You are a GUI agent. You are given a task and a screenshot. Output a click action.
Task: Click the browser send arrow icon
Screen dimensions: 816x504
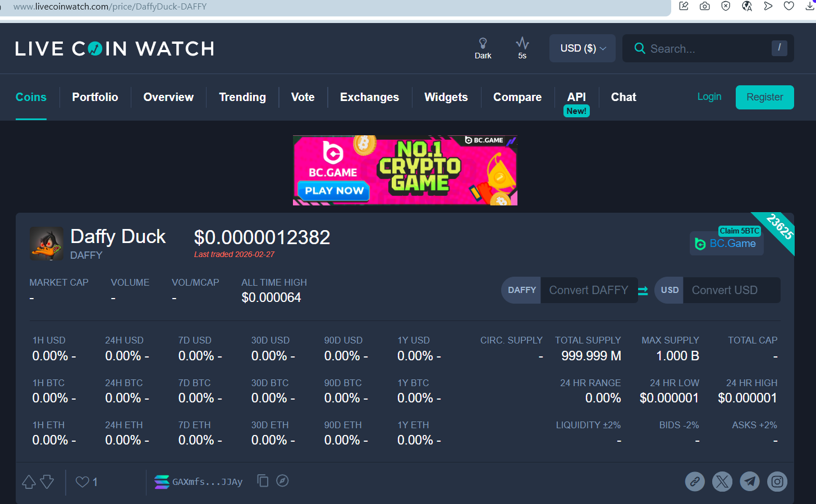(x=768, y=6)
